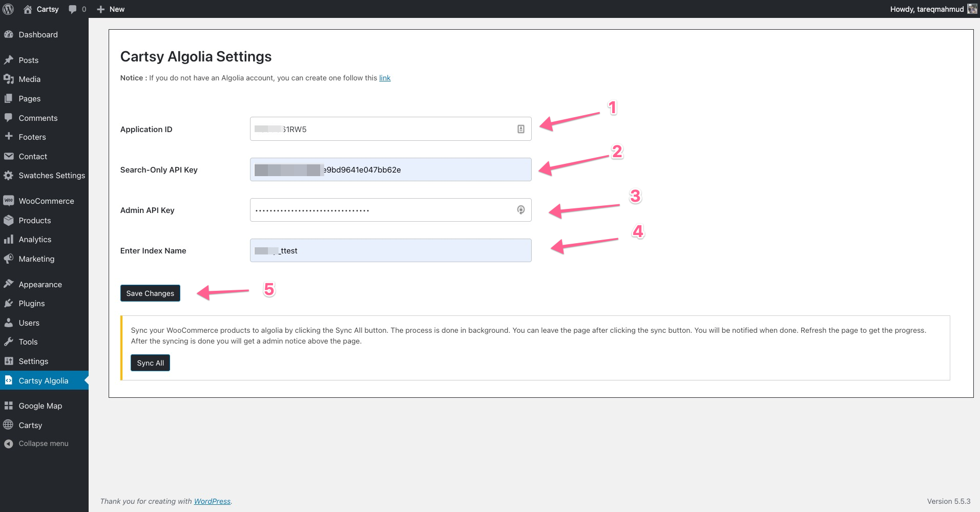The image size is (980, 512).
Task: Click the Pages icon in sidebar
Action: pyautogui.click(x=9, y=98)
